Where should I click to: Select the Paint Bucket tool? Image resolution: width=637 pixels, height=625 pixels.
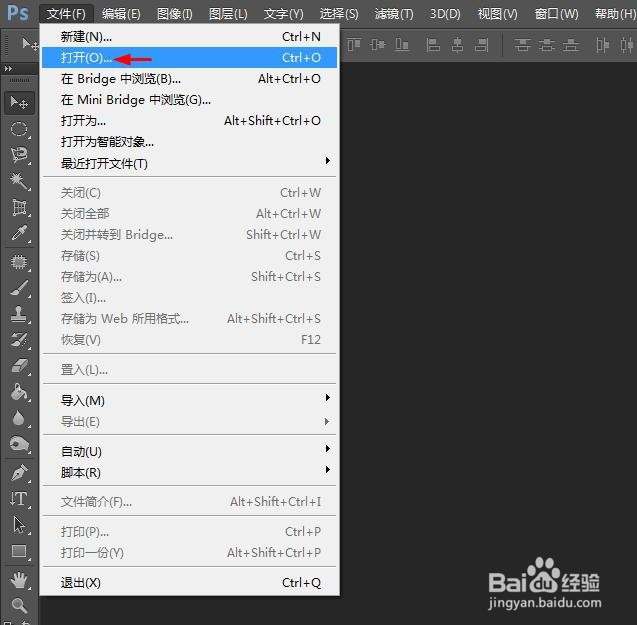[x=19, y=392]
